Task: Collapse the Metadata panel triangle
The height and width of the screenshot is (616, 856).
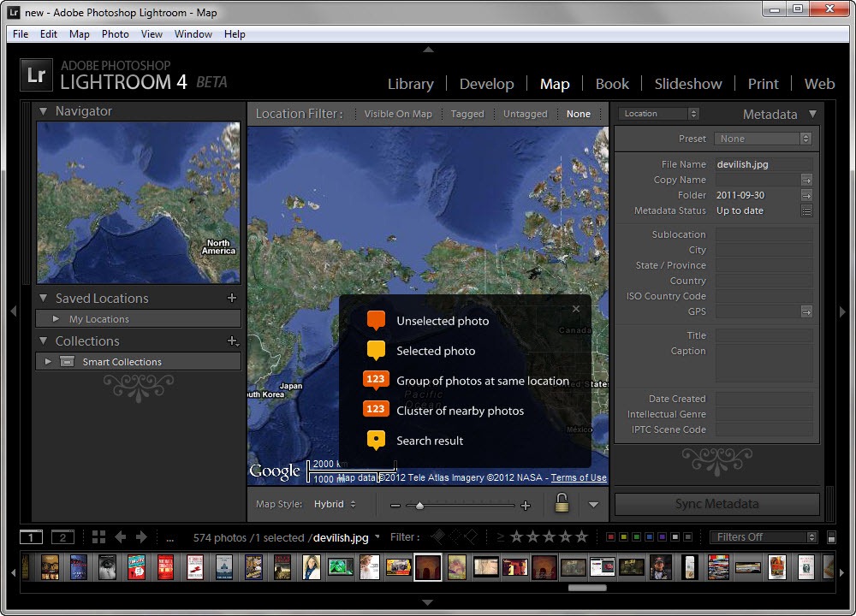Action: coord(813,114)
